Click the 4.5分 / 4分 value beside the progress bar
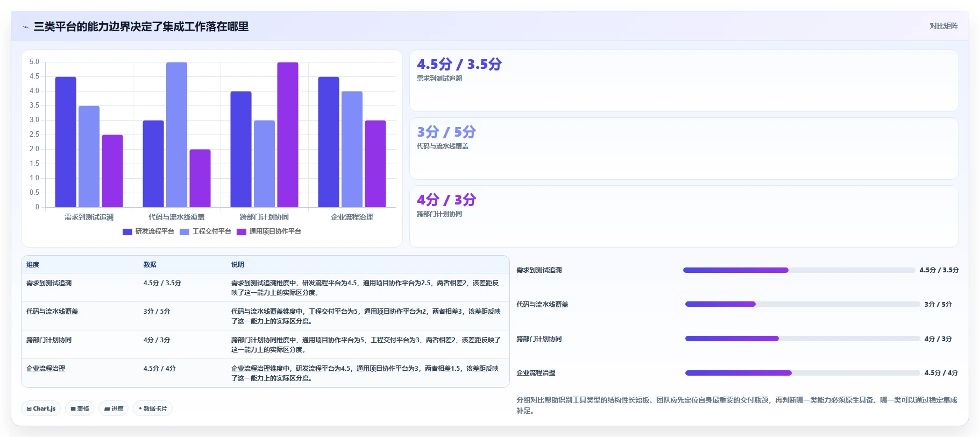This screenshot has height=437, width=980. (941, 373)
